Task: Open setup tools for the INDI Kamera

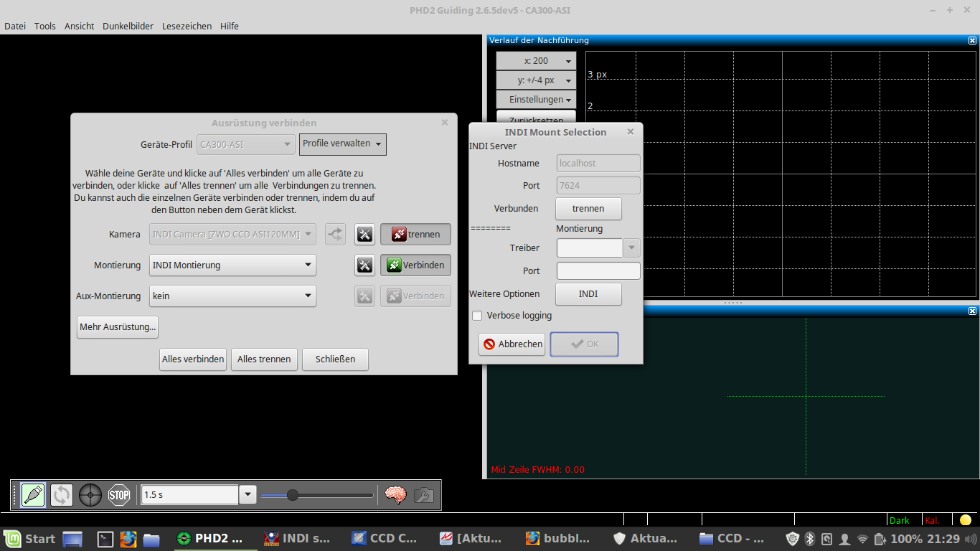Action: (x=364, y=234)
